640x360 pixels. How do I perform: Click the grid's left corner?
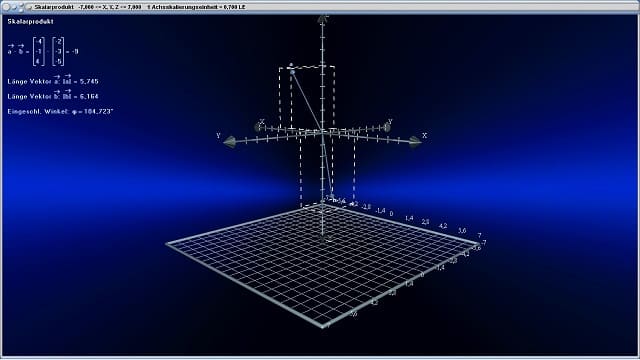(x=167, y=244)
